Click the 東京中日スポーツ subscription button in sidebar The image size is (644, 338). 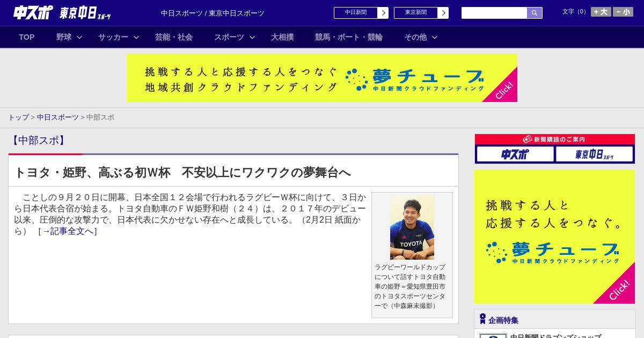595,155
